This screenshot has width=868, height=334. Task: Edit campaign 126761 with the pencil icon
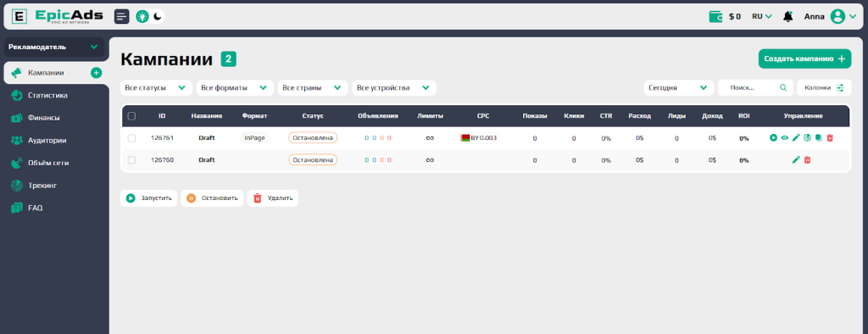(796, 138)
